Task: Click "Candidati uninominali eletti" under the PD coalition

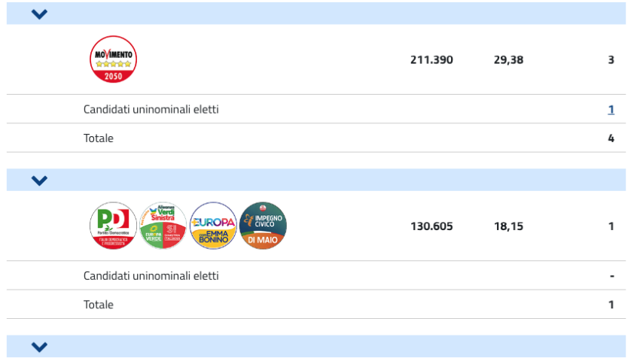Action: pyautogui.click(x=151, y=276)
